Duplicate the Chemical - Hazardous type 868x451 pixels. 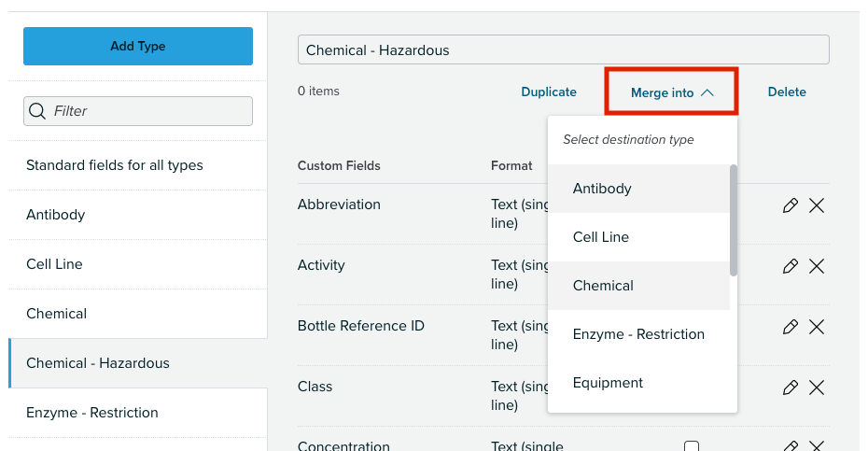point(549,92)
